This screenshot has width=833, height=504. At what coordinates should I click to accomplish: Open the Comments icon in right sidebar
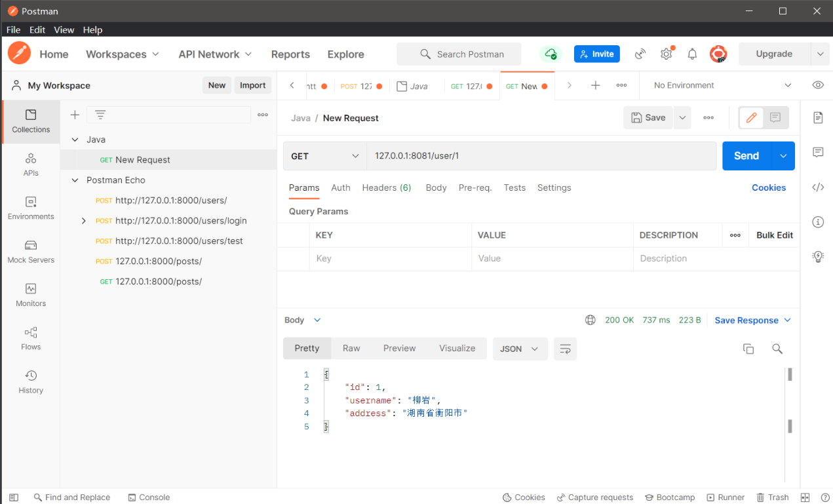click(x=818, y=152)
